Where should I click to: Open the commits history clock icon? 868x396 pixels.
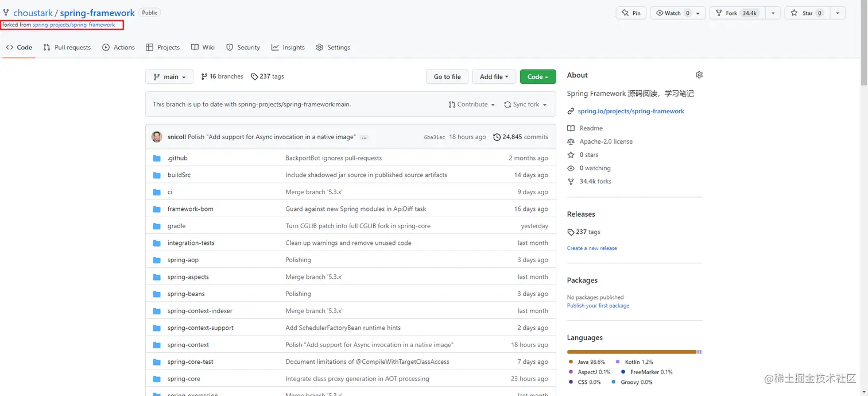click(497, 137)
